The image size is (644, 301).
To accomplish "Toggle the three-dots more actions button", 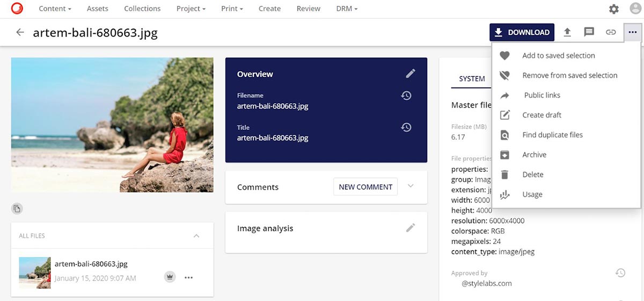I will pos(633,32).
